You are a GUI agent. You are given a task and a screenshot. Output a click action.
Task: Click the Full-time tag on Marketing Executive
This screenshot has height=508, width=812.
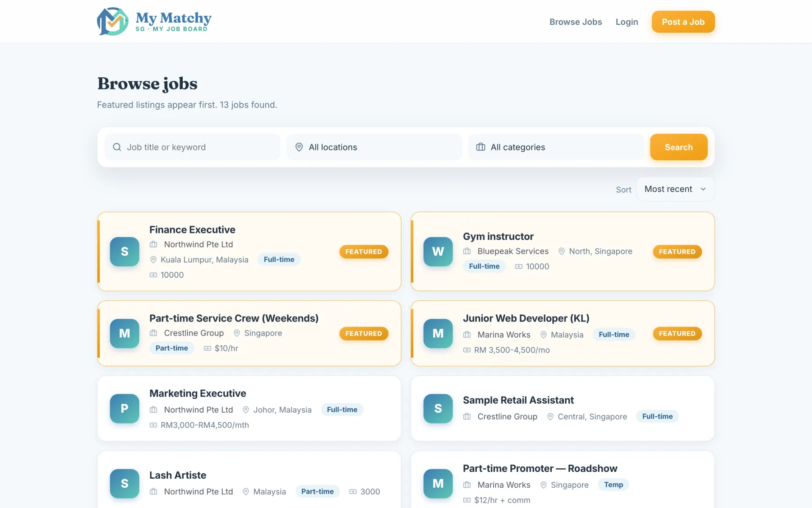coord(342,410)
